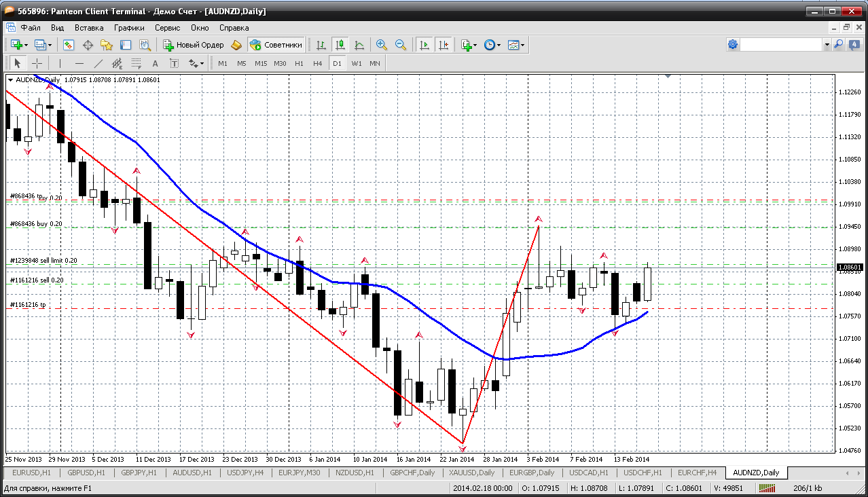Click the chart shift marker triangle
Screen dimensions: 868x497
668,77
